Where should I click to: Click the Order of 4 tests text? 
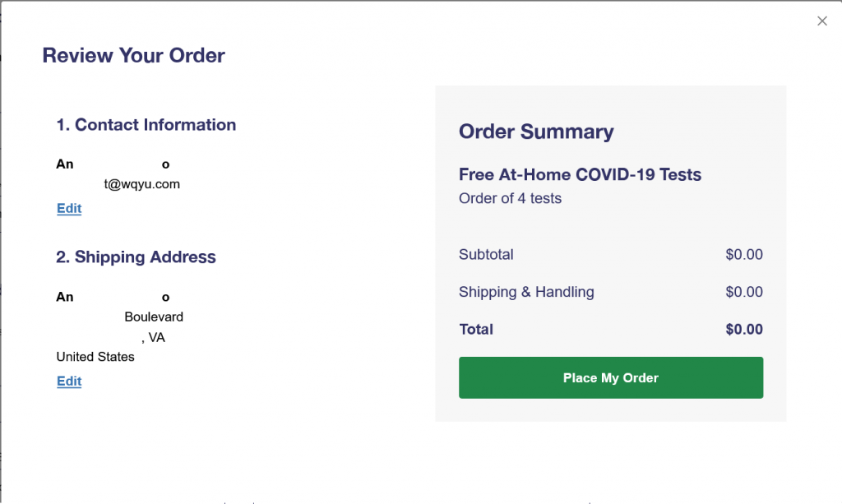[510, 199]
